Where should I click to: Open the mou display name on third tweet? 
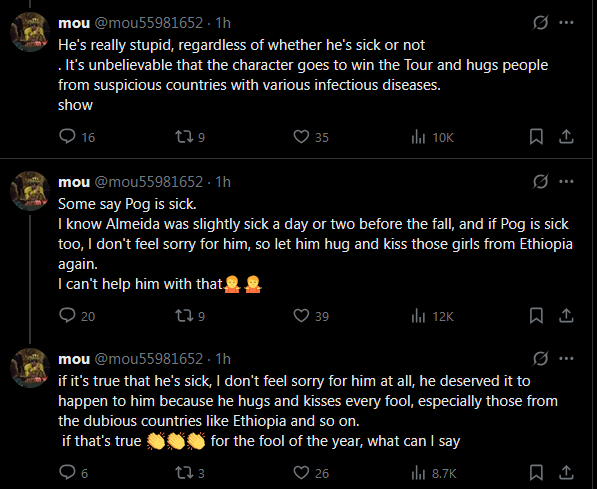tap(74, 358)
